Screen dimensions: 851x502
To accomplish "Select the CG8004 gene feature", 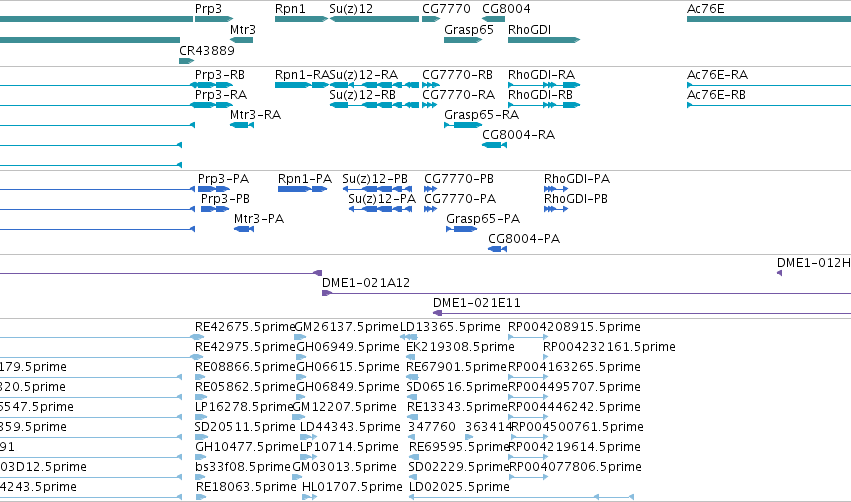I will (493, 19).
